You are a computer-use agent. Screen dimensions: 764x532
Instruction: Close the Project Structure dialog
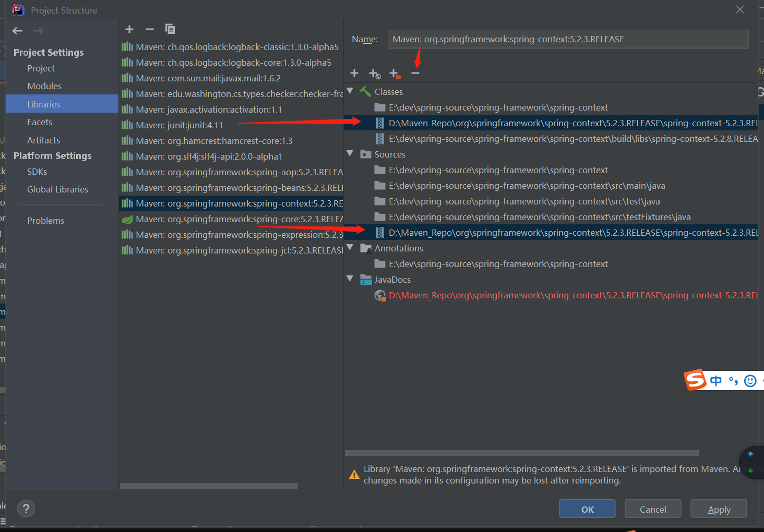tap(740, 9)
